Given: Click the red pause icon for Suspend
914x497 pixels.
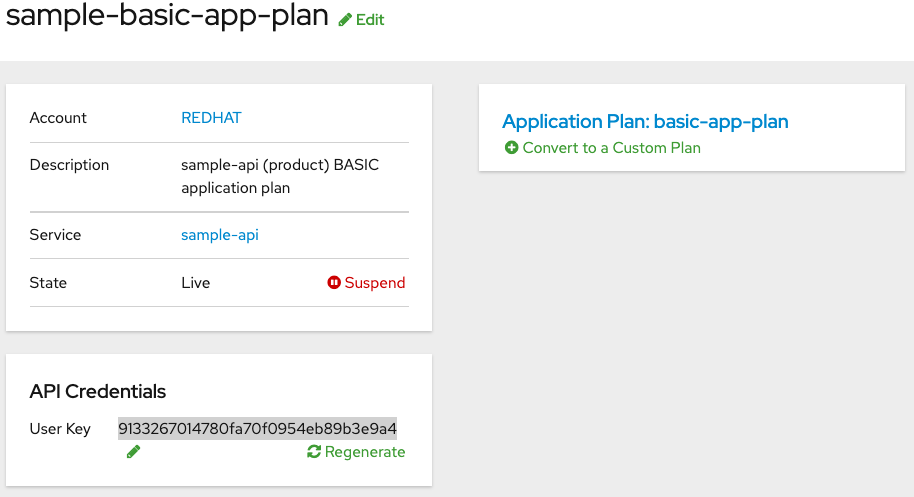Looking at the screenshot, I should (x=334, y=283).
